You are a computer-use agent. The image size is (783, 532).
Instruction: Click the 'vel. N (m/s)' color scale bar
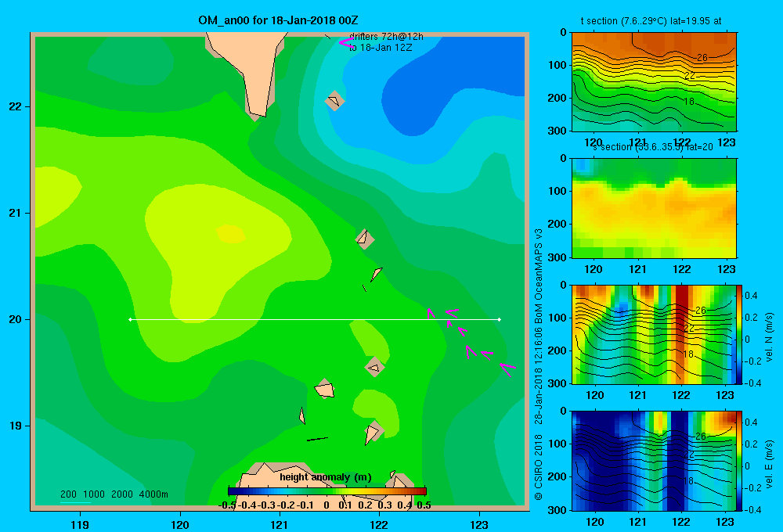(740, 334)
